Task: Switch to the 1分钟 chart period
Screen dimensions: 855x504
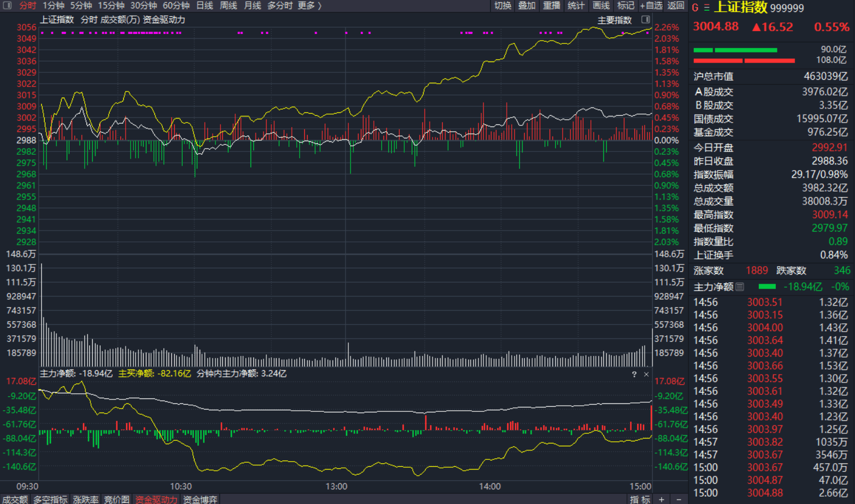Action: click(x=54, y=6)
